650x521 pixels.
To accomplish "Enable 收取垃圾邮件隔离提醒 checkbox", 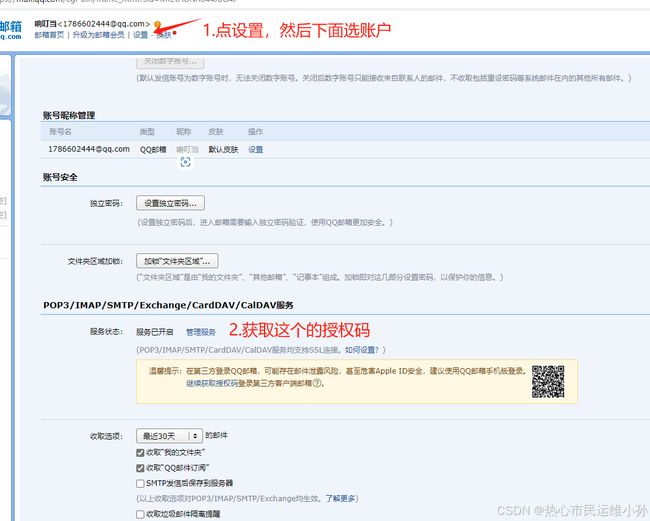I will pos(140,514).
